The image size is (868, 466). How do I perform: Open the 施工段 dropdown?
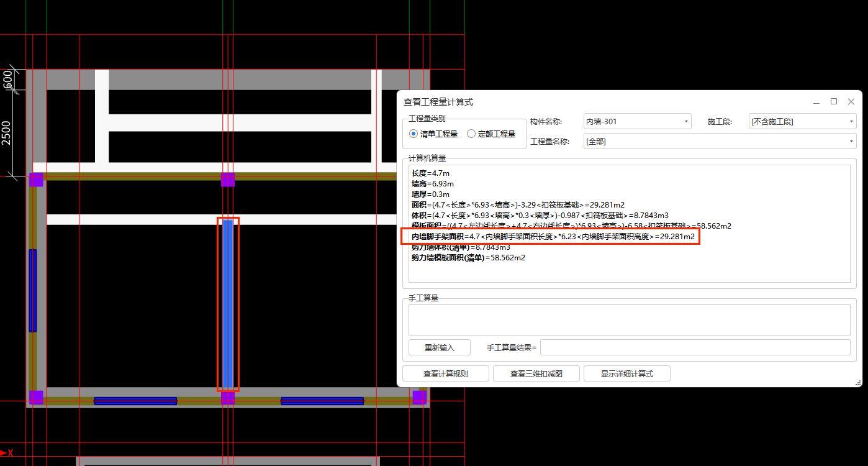tap(803, 121)
